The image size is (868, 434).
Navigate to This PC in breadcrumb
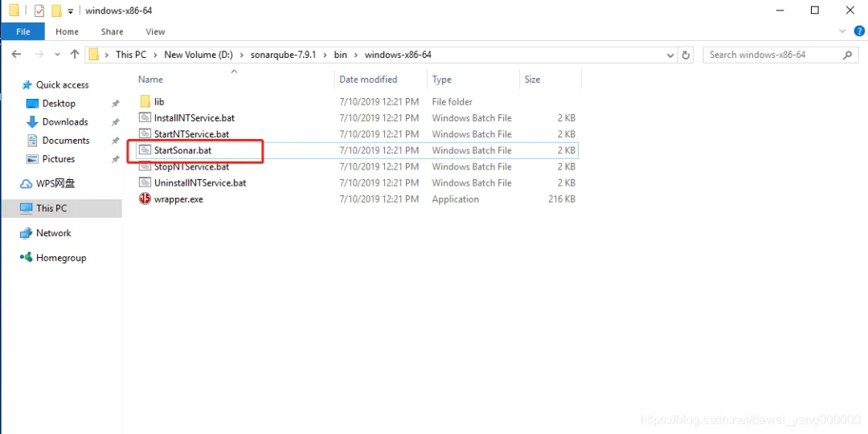tap(131, 55)
